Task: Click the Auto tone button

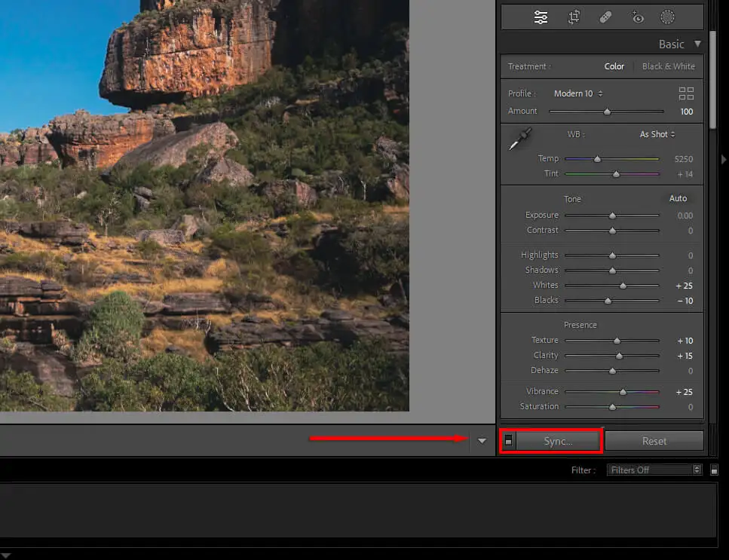Action: 678,198
